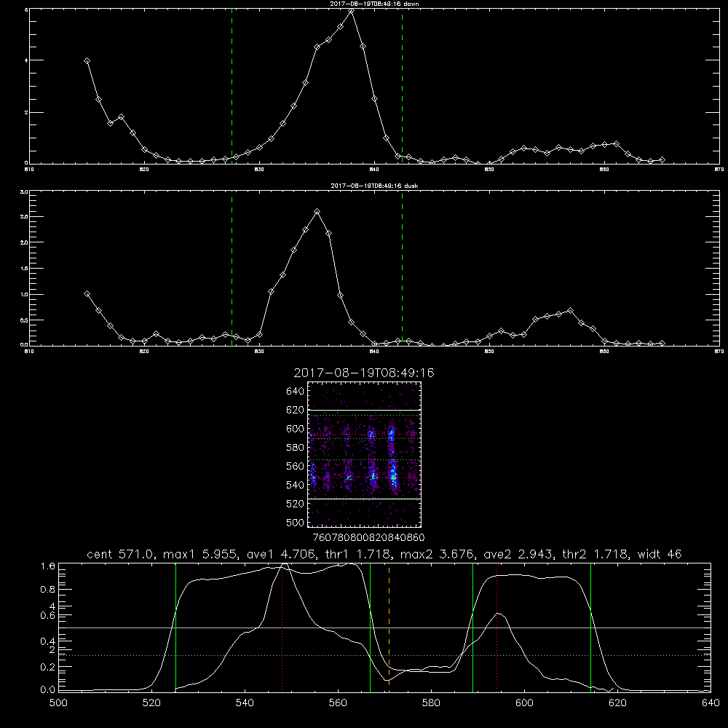Click the red dotted line near 548 in bottom plot
728x728 pixels.
(x=282, y=627)
